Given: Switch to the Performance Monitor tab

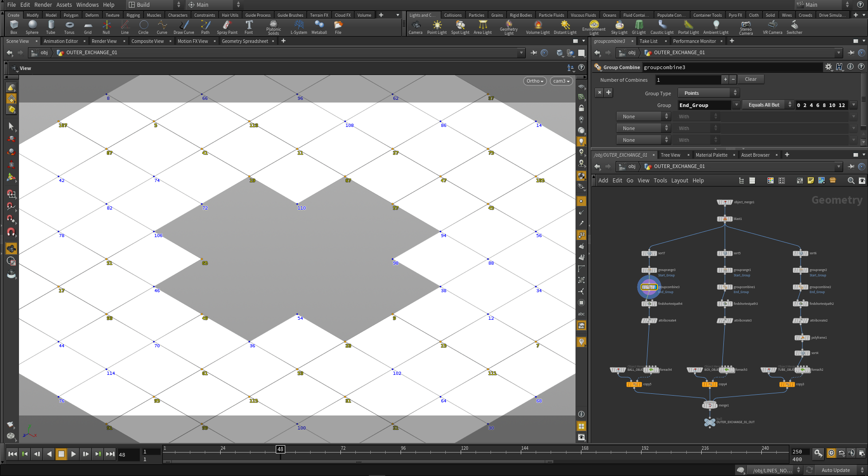Looking at the screenshot, I should (x=694, y=41).
